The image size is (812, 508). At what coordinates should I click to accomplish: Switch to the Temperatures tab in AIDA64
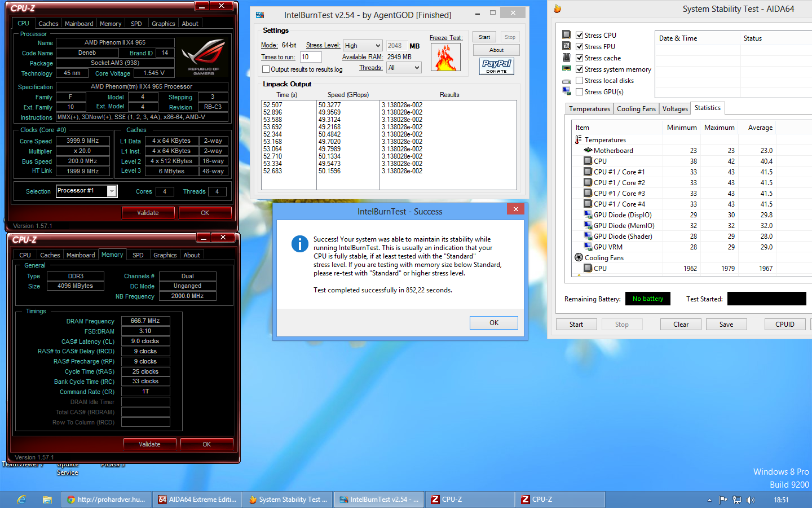(x=589, y=109)
